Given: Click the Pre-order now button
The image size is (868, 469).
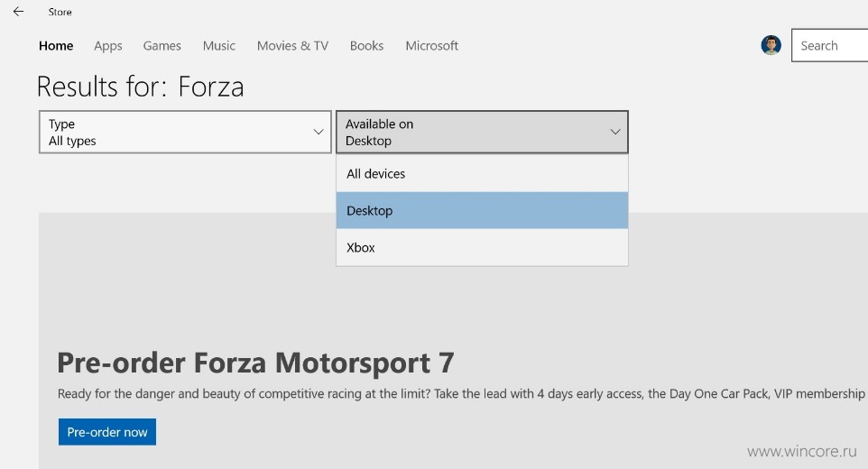Looking at the screenshot, I should coord(107,432).
